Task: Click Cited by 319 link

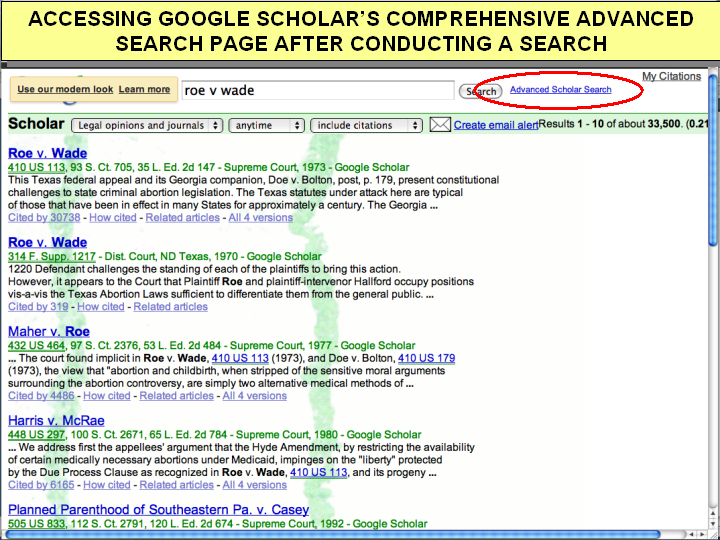Action: tap(38, 306)
